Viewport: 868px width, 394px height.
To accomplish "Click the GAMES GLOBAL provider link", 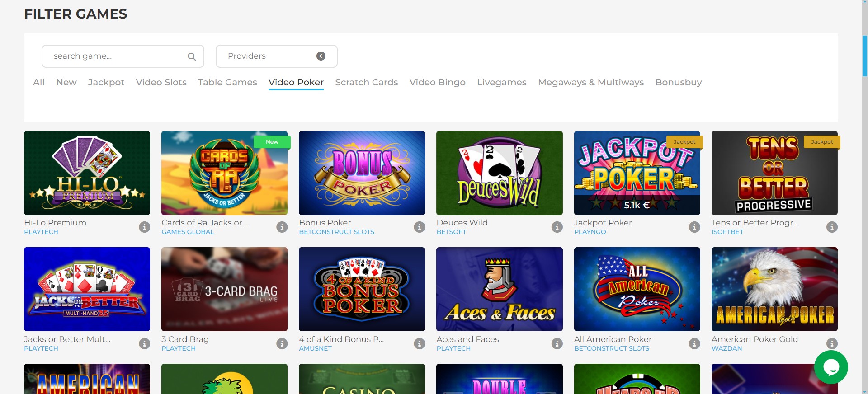I will pyautogui.click(x=188, y=232).
